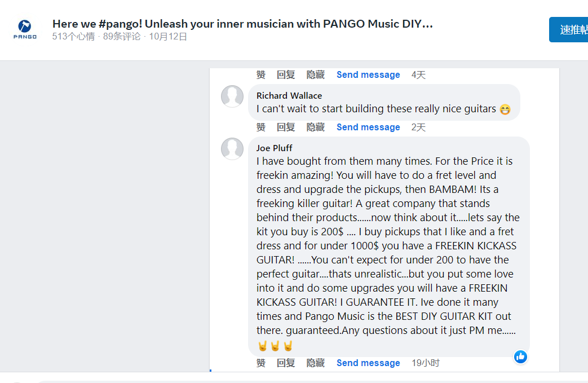Open the post title starting 'Here we #pango!'
Screen dimensions: 588x383
tap(241, 23)
